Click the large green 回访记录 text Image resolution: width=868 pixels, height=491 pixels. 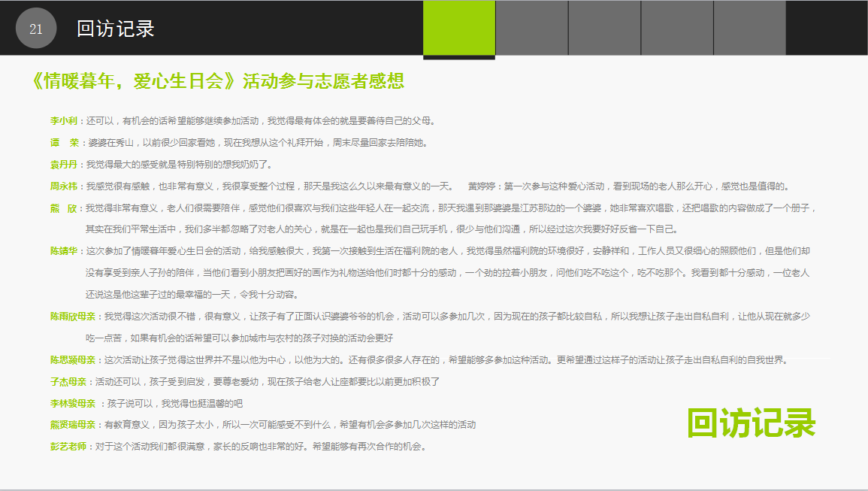point(752,423)
